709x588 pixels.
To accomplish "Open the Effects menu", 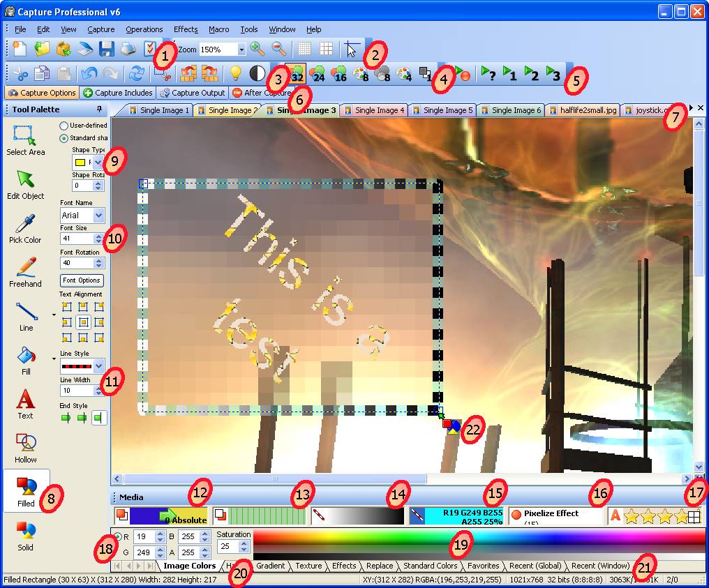I will pos(186,29).
